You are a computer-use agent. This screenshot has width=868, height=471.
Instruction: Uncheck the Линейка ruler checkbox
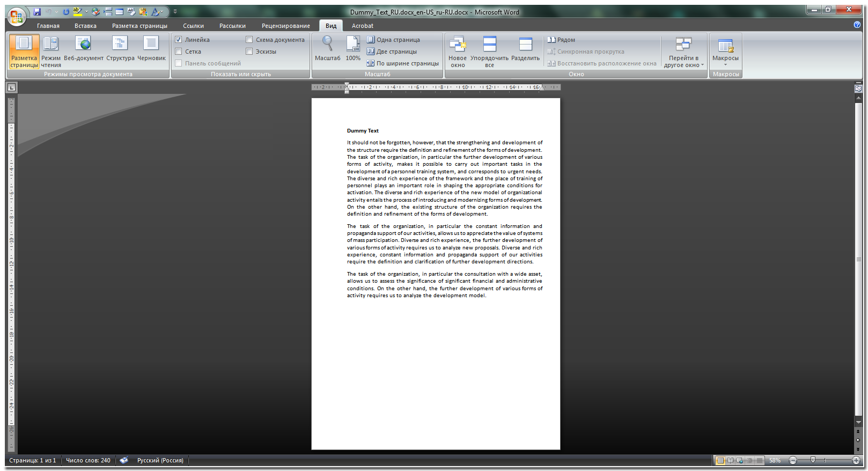[179, 40]
